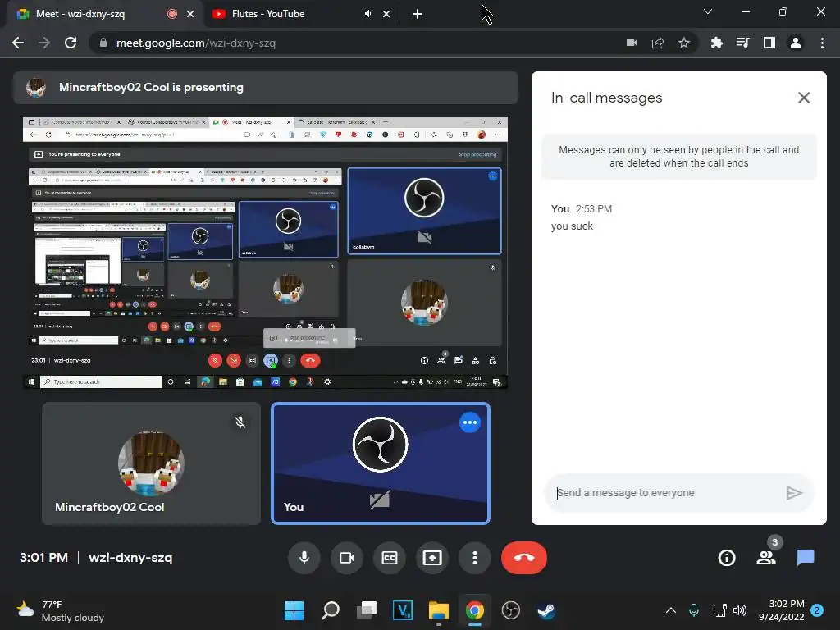
Task: Toggle the microphone in the call controls
Action: [304, 558]
